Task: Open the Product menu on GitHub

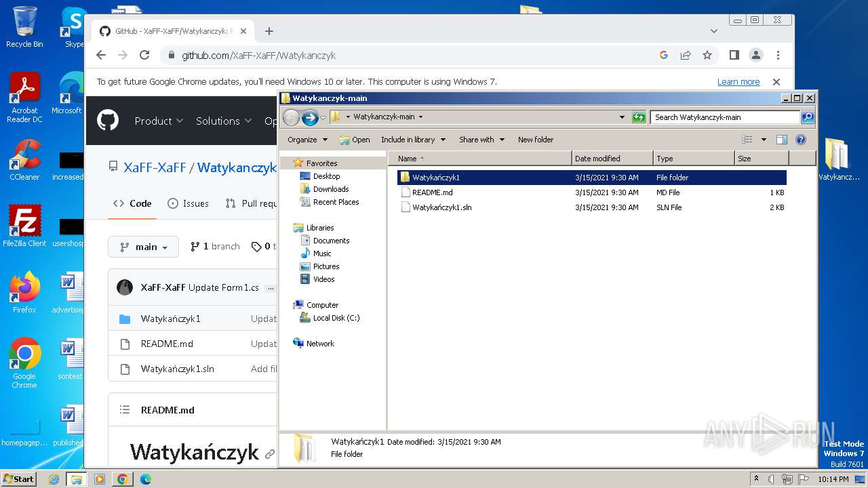Action: coord(159,121)
